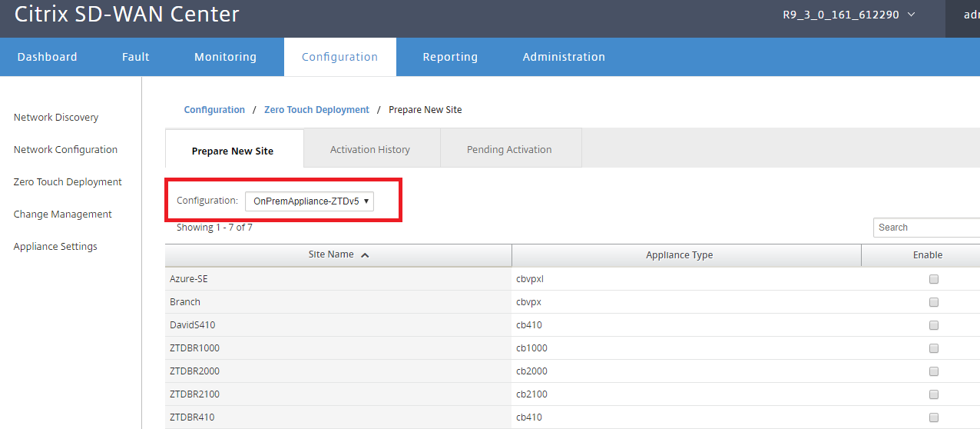The image size is (980, 429).
Task: Open the Administration menu
Action: (x=564, y=57)
